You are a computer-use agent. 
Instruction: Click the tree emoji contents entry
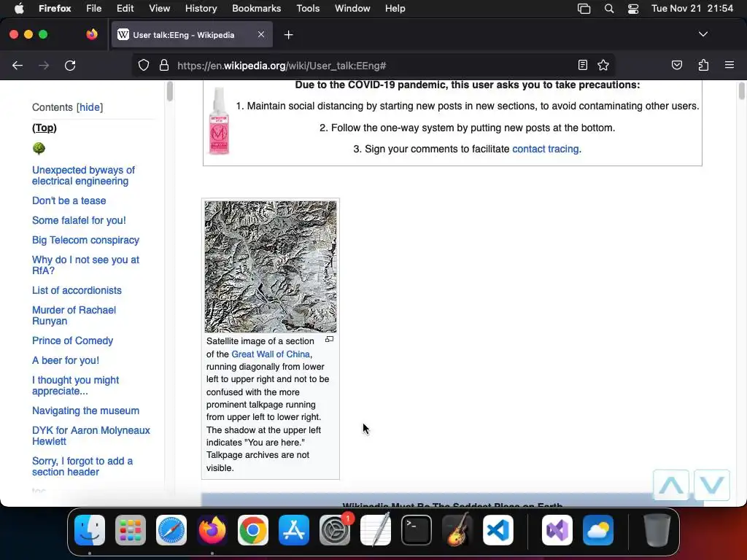pos(39,149)
